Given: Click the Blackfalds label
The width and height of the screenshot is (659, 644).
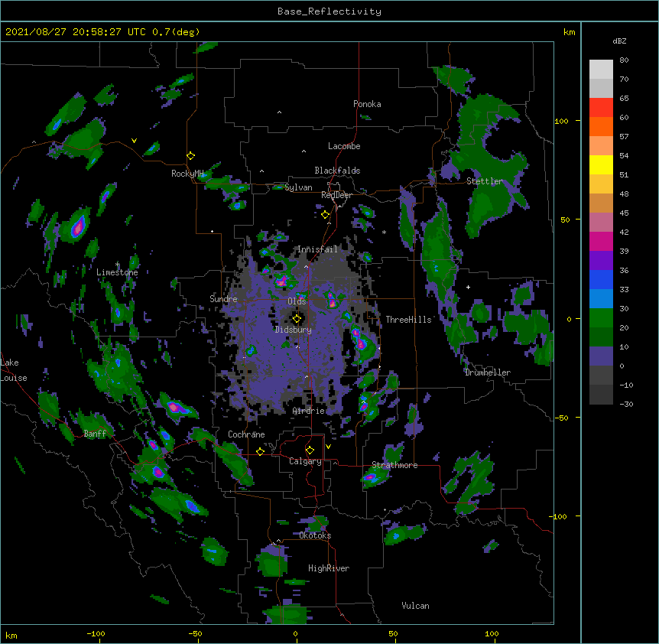Looking at the screenshot, I should click(337, 171).
